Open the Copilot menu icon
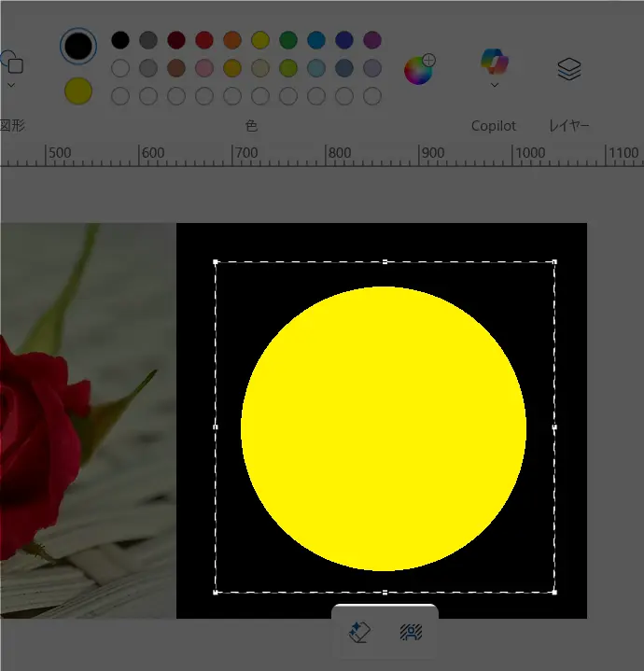The width and height of the screenshot is (644, 671). pyautogui.click(x=495, y=62)
